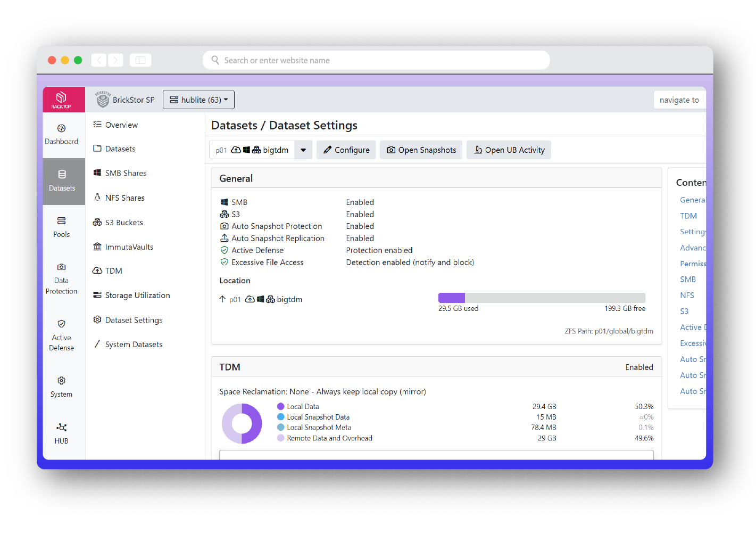Click the browser address search bar
756x533 pixels.
pos(376,60)
